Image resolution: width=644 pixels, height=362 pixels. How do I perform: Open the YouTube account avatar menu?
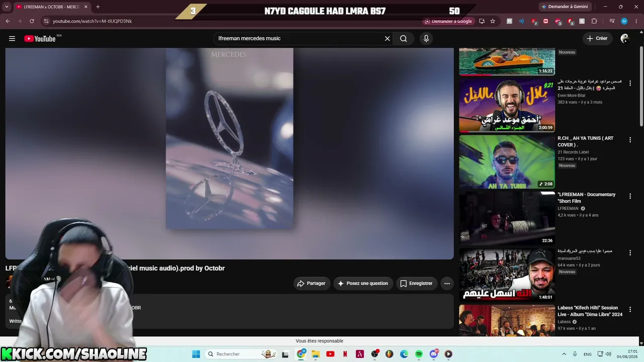pos(625,39)
